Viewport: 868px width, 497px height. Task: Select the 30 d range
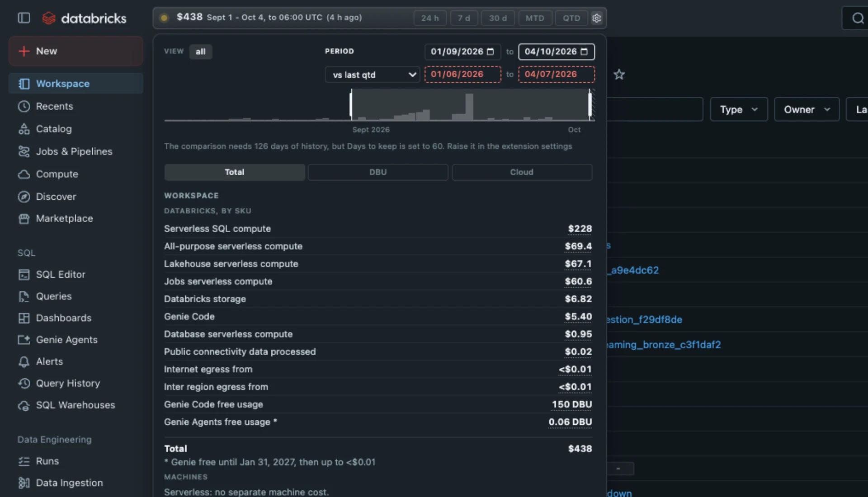click(498, 18)
